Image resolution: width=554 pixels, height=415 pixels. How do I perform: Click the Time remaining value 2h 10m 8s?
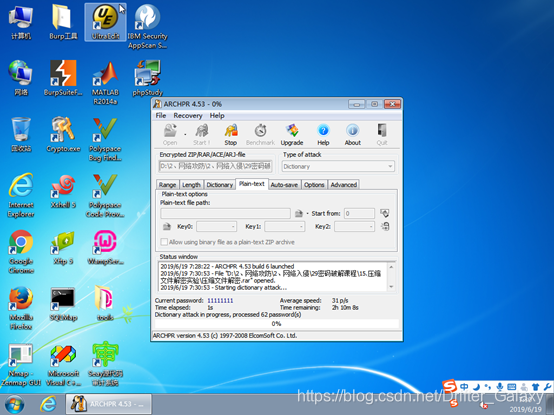click(345, 308)
